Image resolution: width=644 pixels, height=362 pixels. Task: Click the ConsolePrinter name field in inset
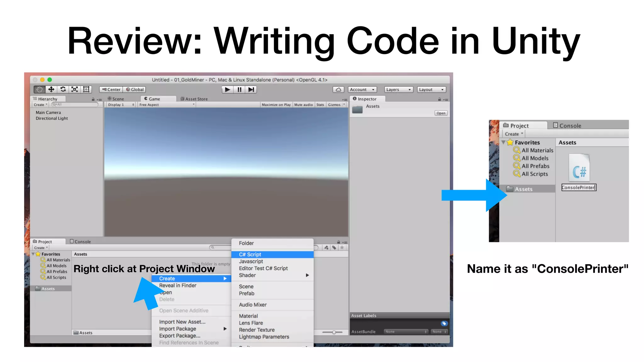click(x=579, y=188)
